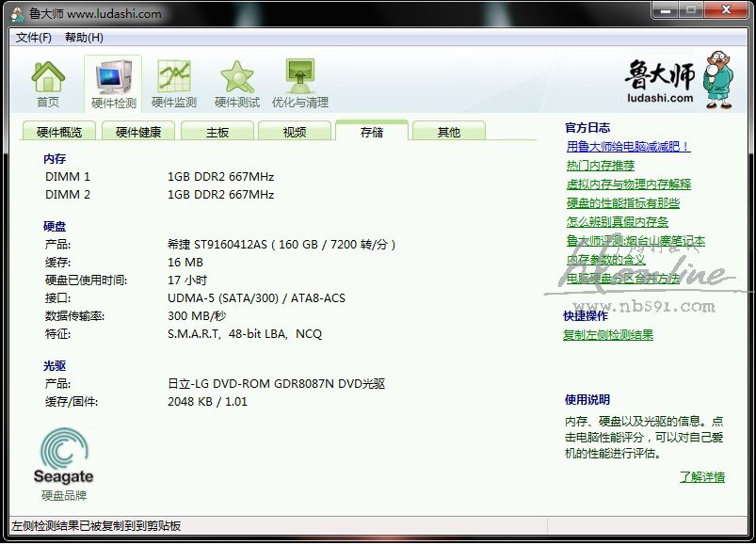Click transfer rate value 300 MB/秒
Image resolution: width=756 pixels, height=545 pixels.
click(x=197, y=315)
